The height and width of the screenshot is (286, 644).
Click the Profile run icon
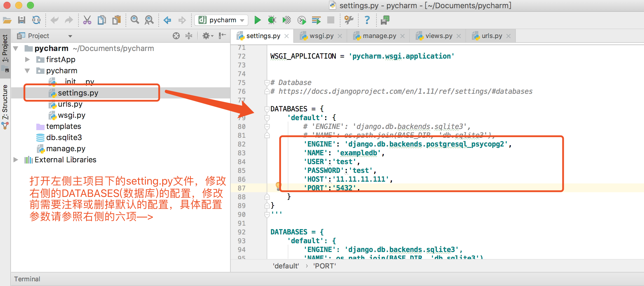pos(302,20)
